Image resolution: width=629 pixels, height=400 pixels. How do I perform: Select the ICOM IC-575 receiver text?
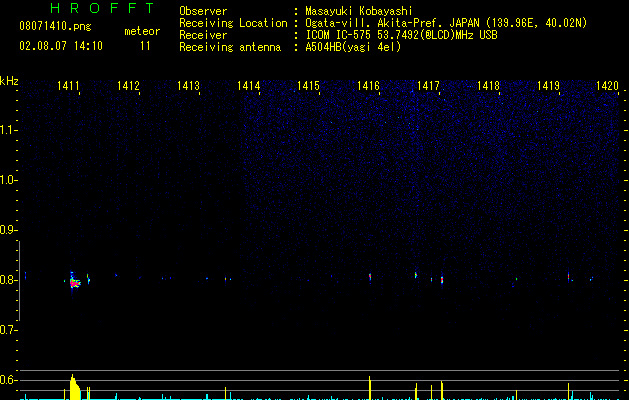[401, 35]
